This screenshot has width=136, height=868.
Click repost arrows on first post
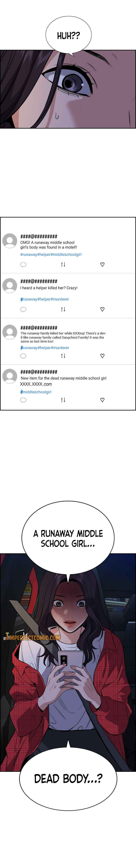click(63, 265)
